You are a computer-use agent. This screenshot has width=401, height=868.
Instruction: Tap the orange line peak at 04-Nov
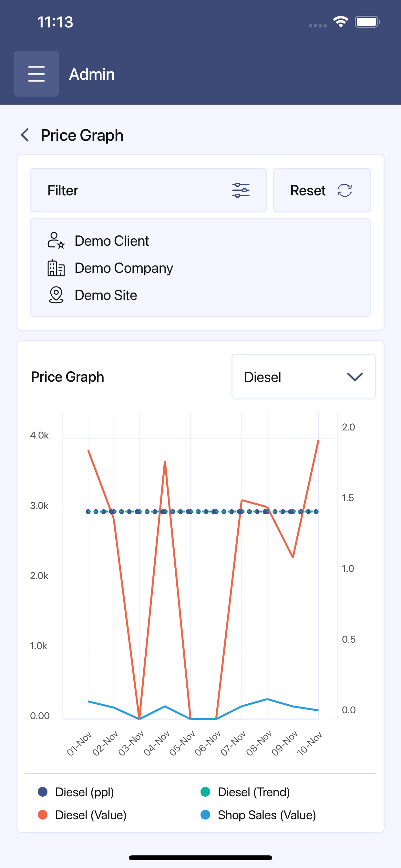pyautogui.click(x=165, y=461)
